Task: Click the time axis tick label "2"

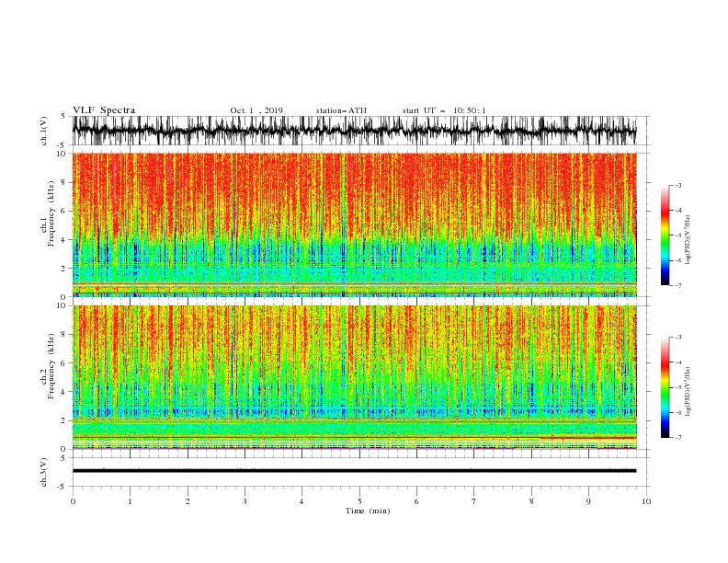Action: [188, 501]
